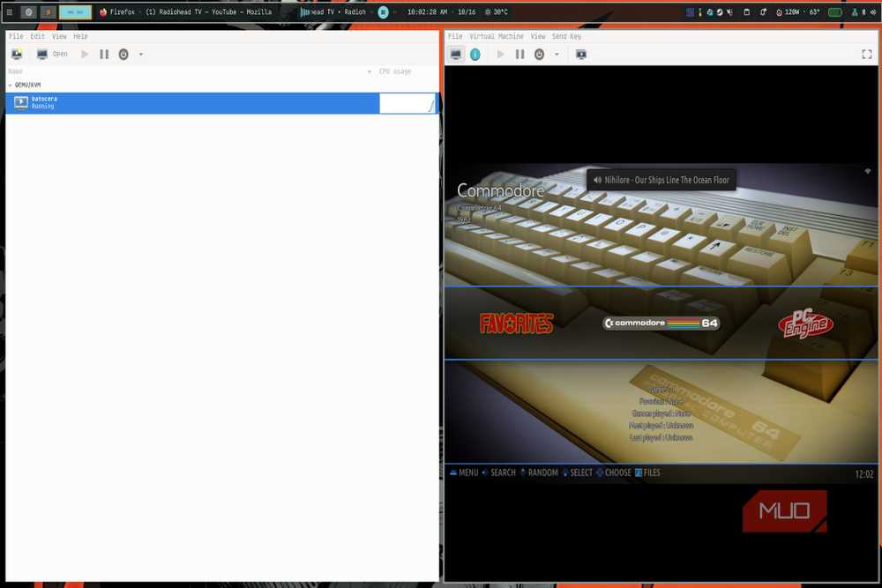This screenshot has width=882, height=588.
Task: Open the shutdown options dropdown in Virtual Machine Manager
Action: click(140, 55)
